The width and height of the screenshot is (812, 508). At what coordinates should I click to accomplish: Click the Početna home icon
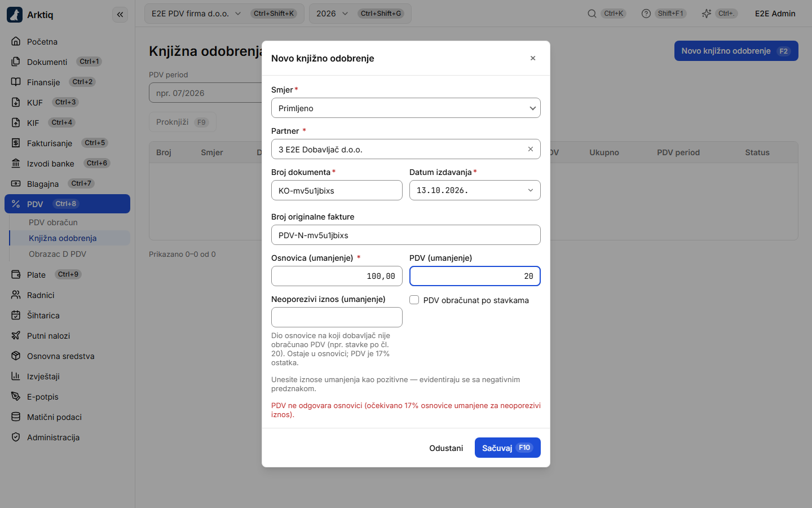coord(16,42)
